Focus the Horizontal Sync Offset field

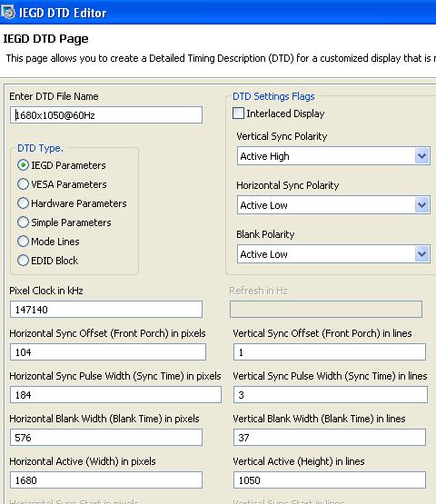coord(108,352)
